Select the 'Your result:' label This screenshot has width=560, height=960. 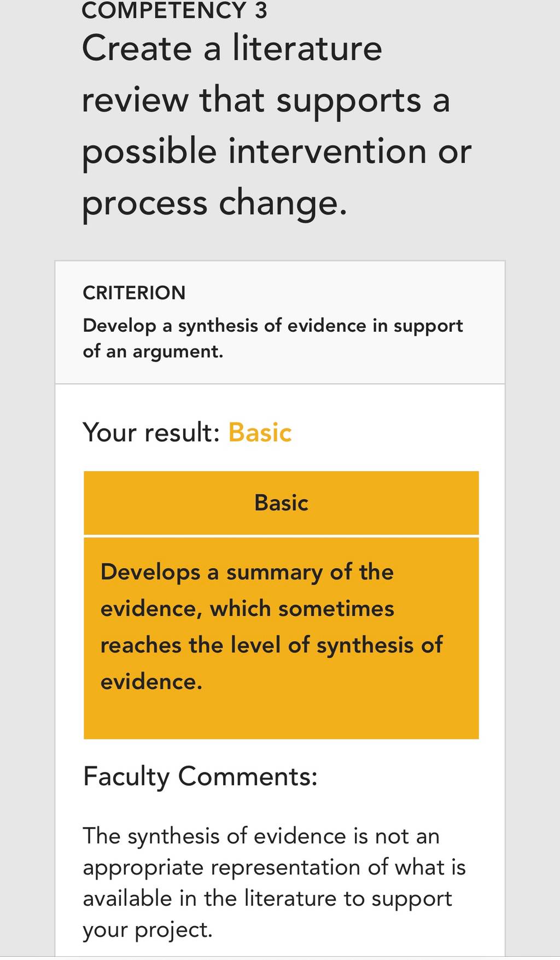(151, 432)
